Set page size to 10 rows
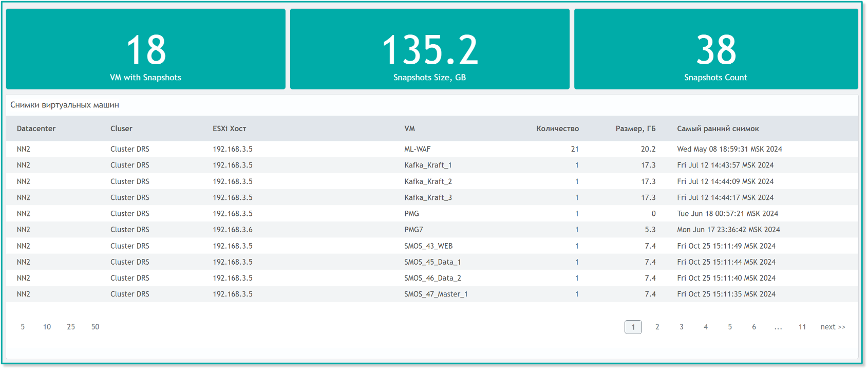This screenshot has width=868, height=370. 47,327
